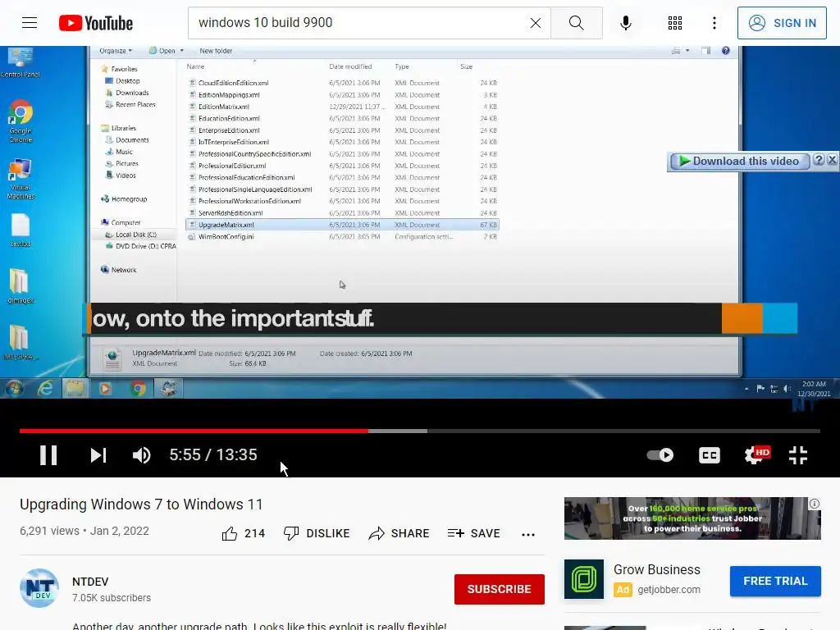840x630 pixels.
Task: Seek along the red video progress bar
Action: coord(194,431)
